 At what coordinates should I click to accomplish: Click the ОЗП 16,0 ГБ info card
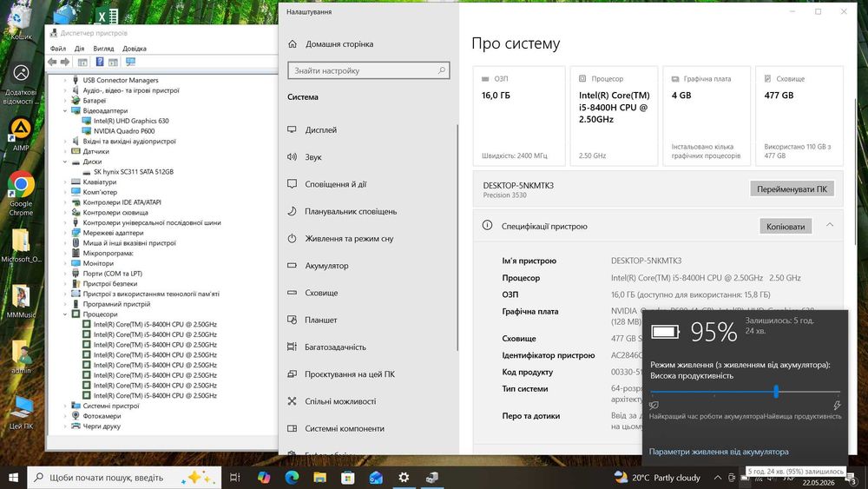coord(519,116)
